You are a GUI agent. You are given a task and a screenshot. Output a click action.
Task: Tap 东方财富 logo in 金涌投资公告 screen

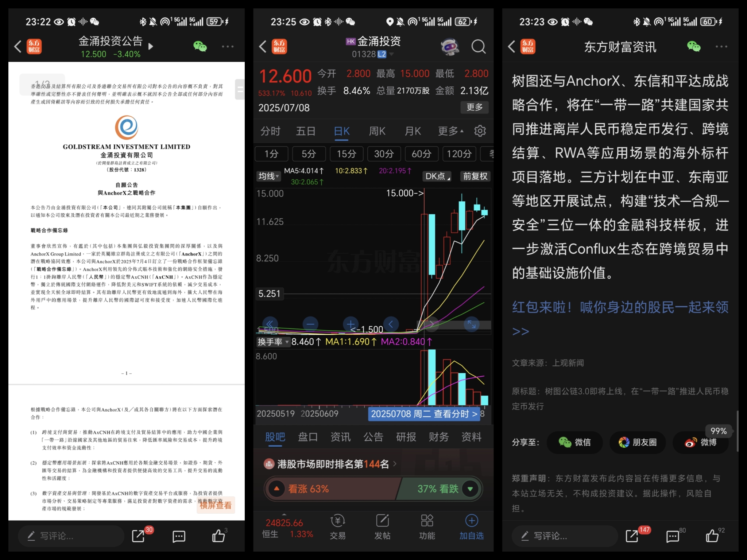(34, 47)
